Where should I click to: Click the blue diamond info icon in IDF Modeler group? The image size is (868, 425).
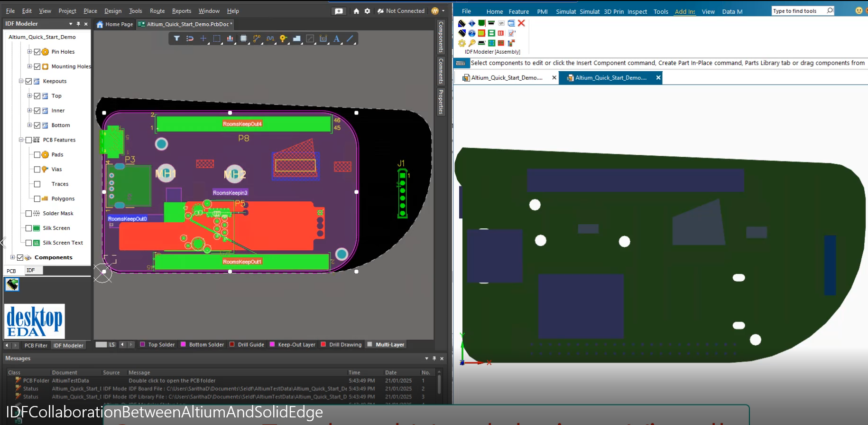tap(472, 23)
